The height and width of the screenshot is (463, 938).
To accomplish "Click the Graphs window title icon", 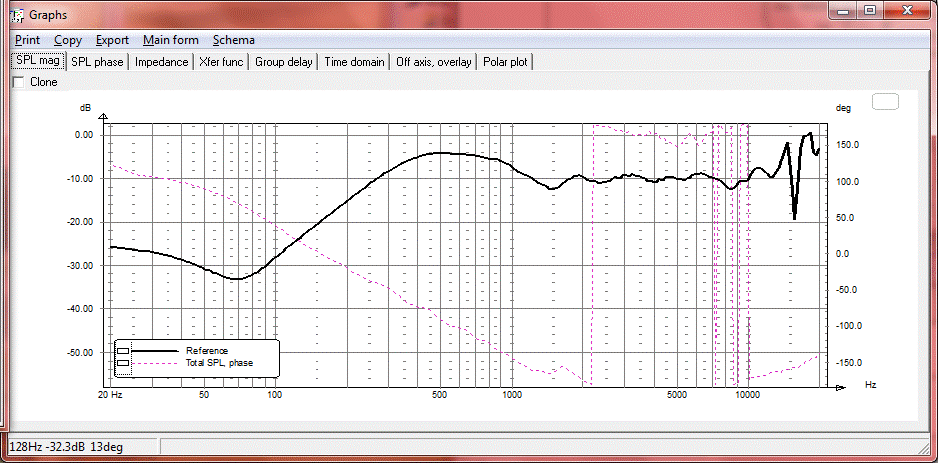I will click(x=18, y=14).
